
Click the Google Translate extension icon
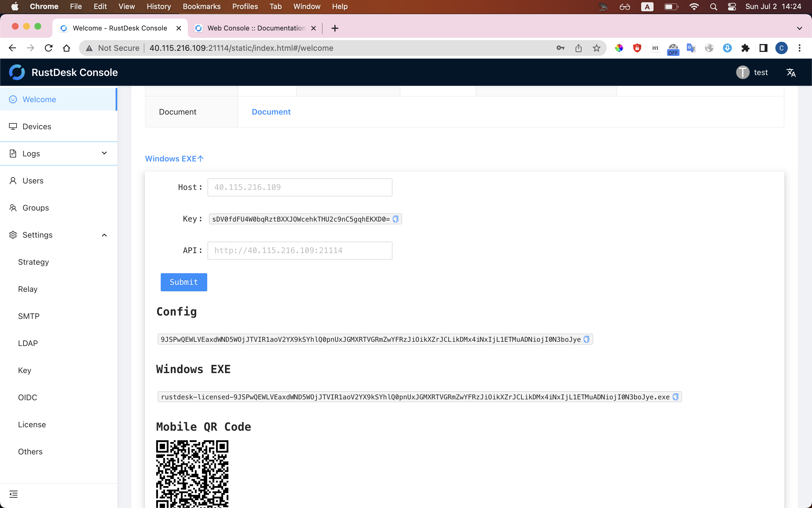pos(691,48)
